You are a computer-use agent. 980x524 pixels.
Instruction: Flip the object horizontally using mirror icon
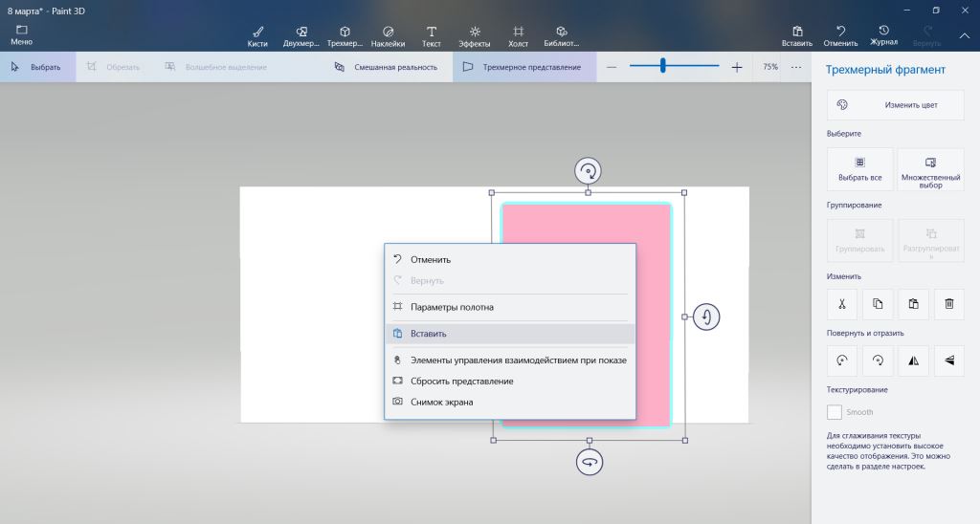click(x=913, y=360)
